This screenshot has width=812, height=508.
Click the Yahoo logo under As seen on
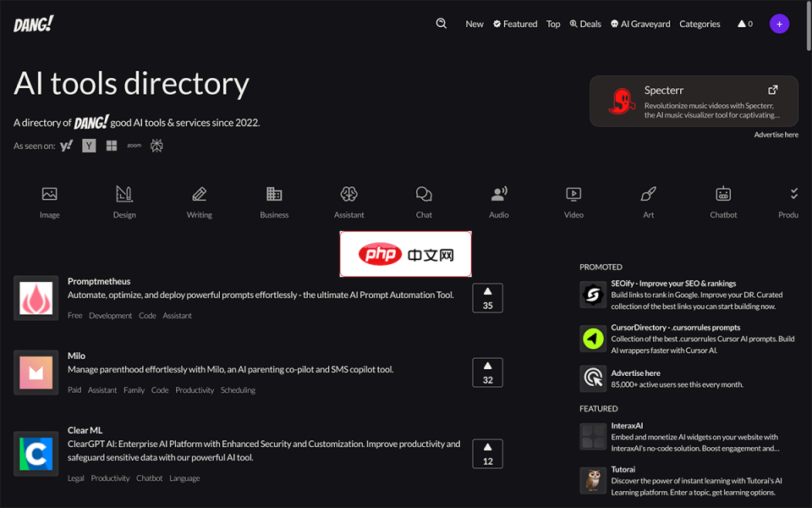tap(66, 146)
